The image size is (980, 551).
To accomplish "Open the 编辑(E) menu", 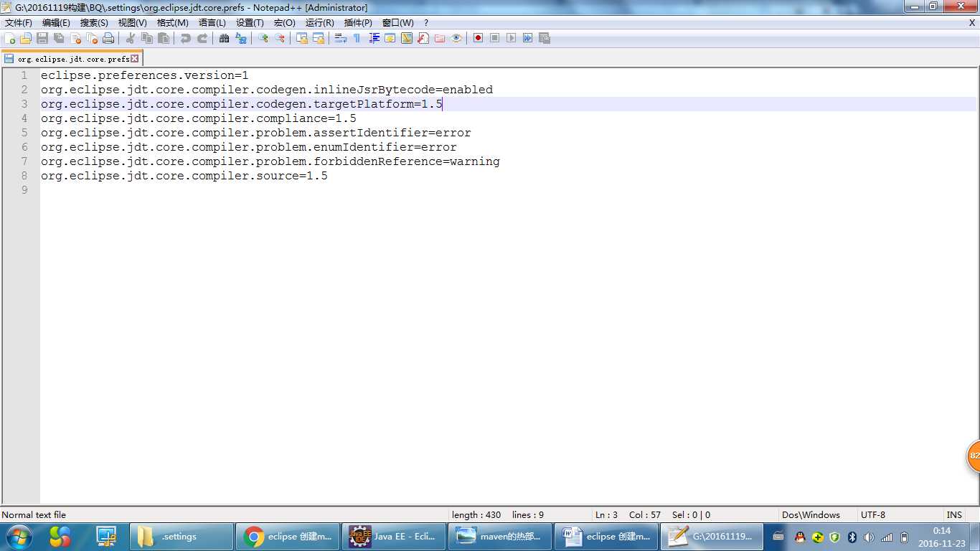I will tap(56, 23).
